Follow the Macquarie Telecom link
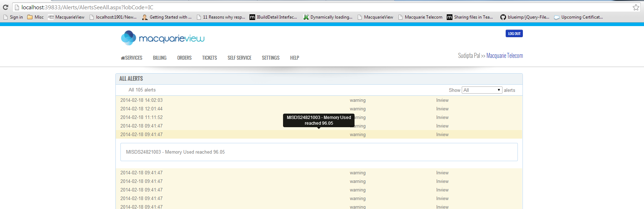The height and width of the screenshot is (209, 644). [x=504, y=56]
